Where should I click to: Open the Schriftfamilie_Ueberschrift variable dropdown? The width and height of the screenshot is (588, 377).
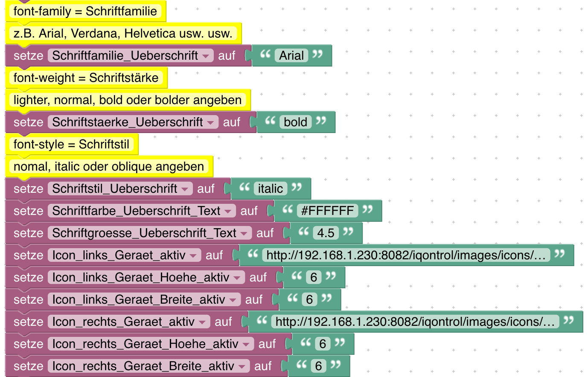click(x=131, y=55)
